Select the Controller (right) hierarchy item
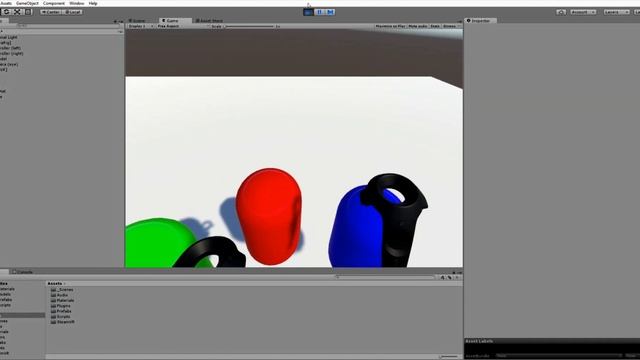640x360 pixels. point(11,53)
